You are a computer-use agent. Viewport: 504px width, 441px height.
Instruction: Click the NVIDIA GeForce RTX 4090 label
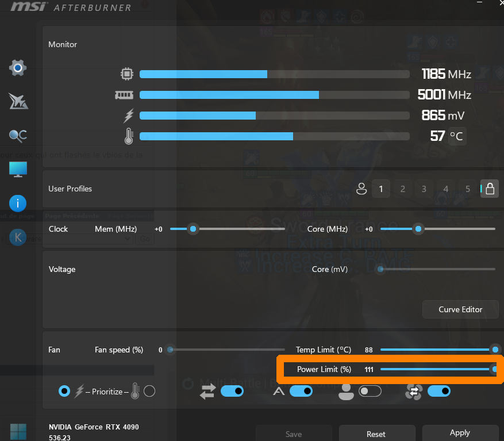point(94,427)
